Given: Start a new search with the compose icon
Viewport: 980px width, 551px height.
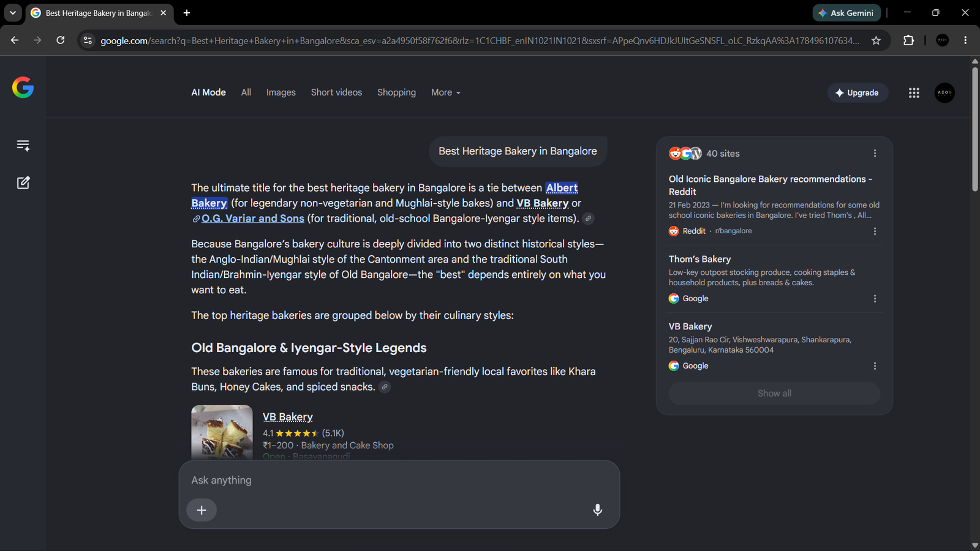Looking at the screenshot, I should tap(23, 182).
